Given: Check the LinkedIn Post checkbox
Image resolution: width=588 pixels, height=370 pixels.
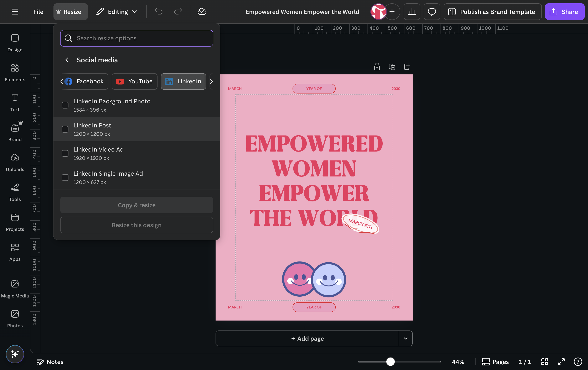Looking at the screenshot, I should 65,129.
